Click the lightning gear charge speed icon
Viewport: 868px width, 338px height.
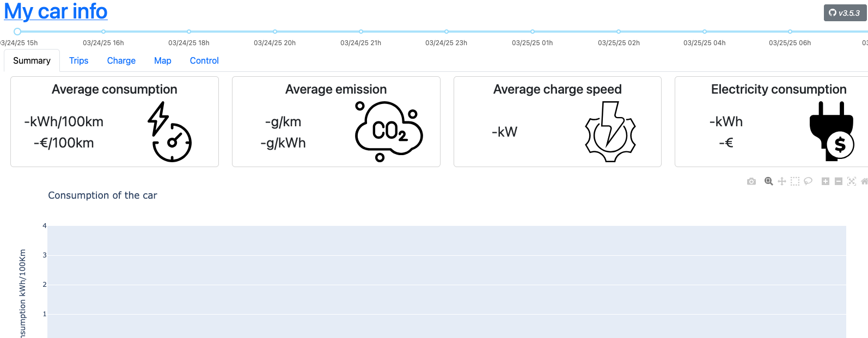click(x=610, y=132)
